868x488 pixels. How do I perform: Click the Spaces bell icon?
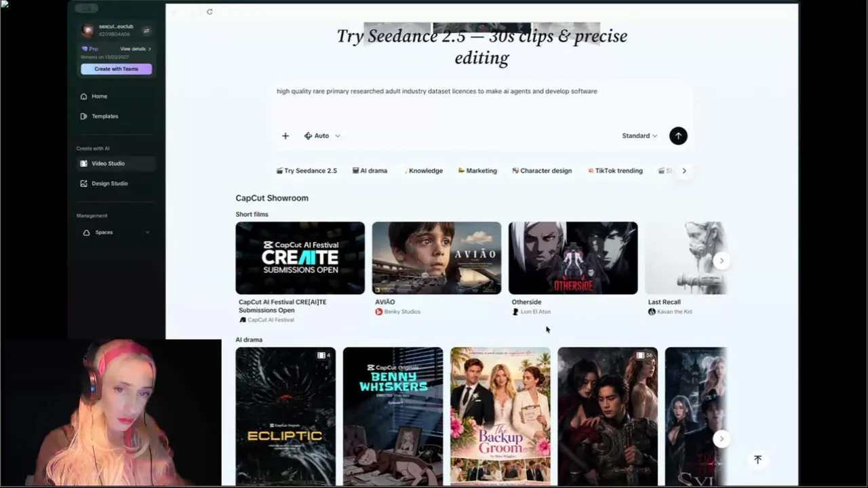(86, 232)
